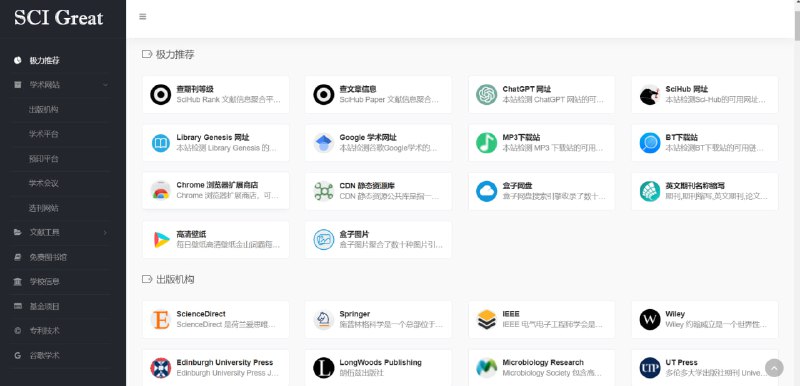
Task: Click the description '朗伍兹出版社'
Action: click(361, 373)
